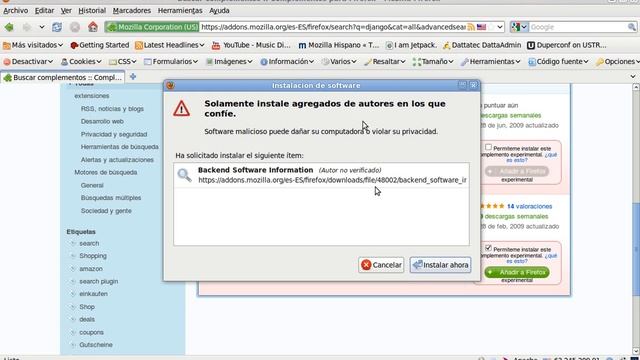640x360 pixels.
Task: Click the I am Jetpack bookmark icon
Action: pos(389,45)
